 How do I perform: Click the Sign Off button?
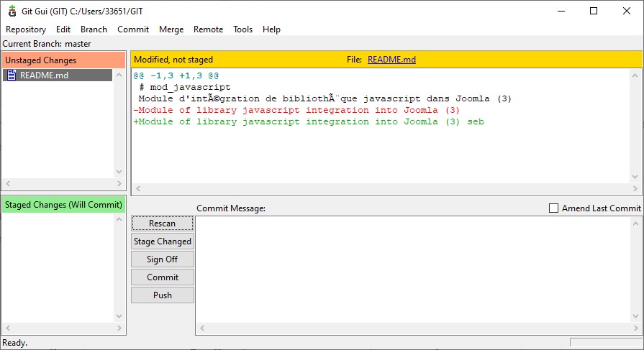163,259
